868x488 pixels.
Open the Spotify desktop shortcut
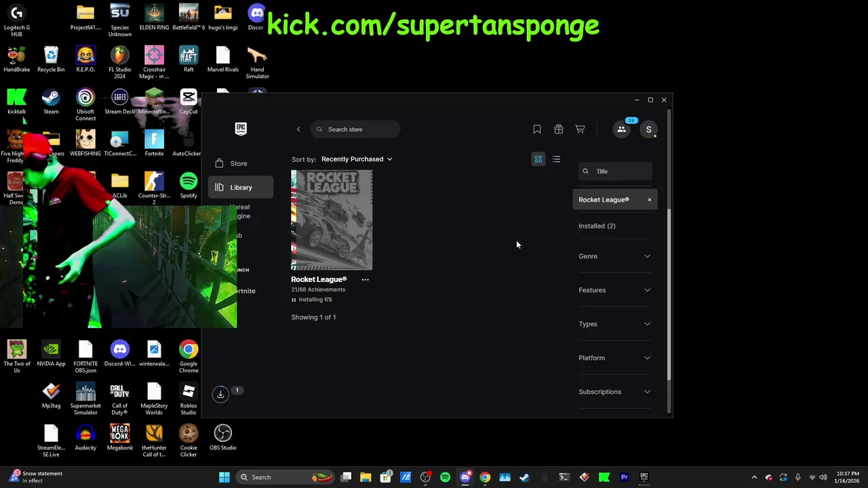tap(189, 186)
